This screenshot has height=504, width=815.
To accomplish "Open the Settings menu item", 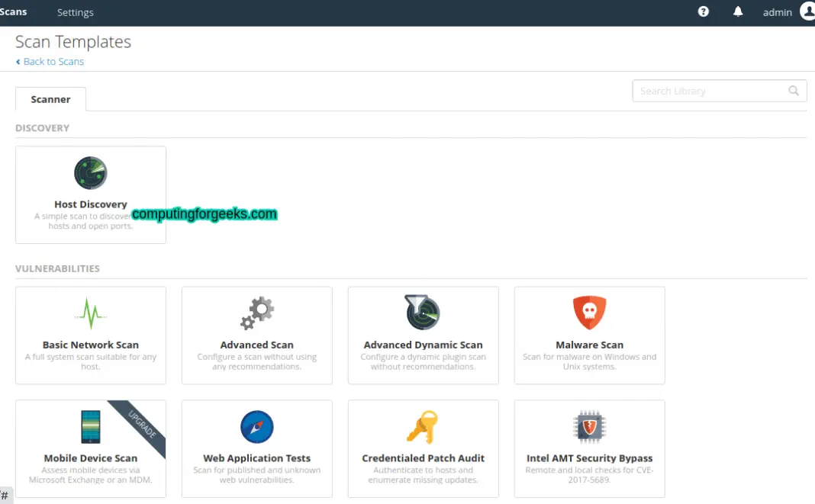I will pyautogui.click(x=75, y=11).
